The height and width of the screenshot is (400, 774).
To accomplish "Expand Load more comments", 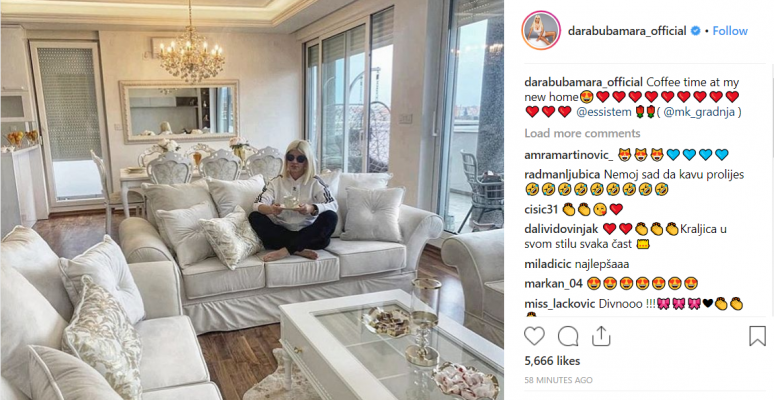I will point(582,133).
